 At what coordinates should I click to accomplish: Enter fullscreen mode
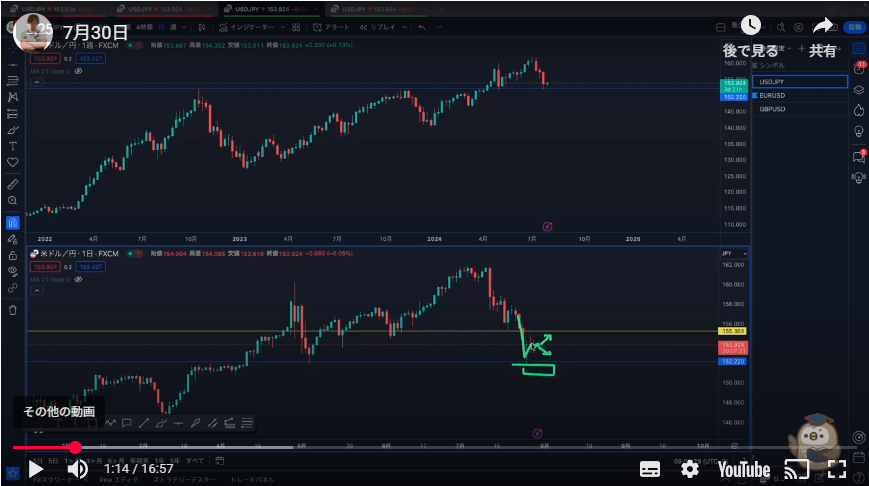[837, 468]
